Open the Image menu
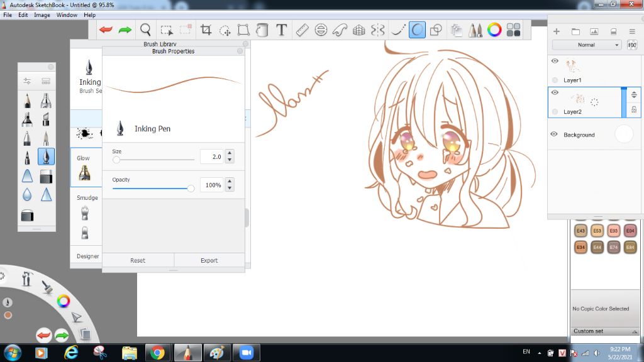The height and width of the screenshot is (362, 644). point(42,15)
